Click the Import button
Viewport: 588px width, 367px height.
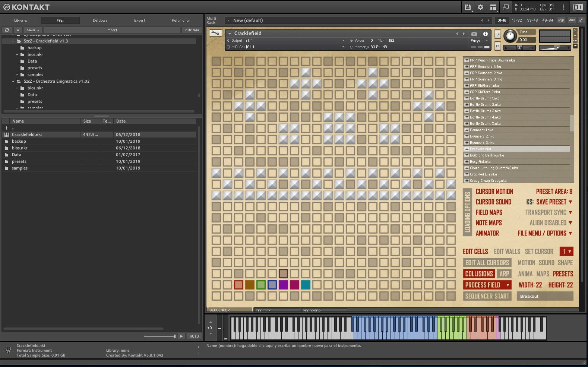pos(112,30)
